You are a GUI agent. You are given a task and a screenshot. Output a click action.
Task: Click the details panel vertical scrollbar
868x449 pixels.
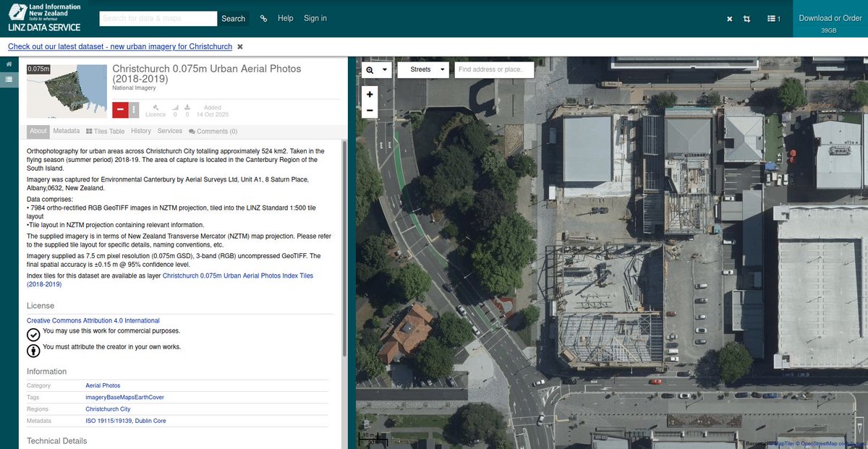[344, 248]
